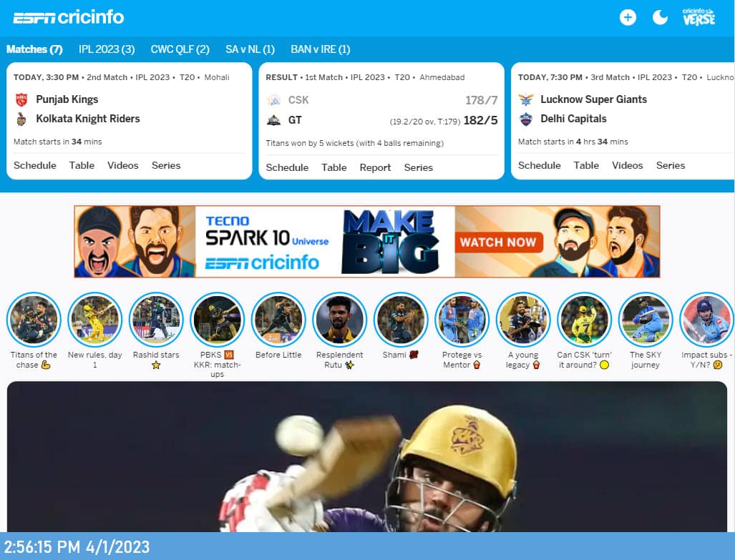The image size is (735, 560).
Task: Open the Titans of the chase story
Action: tap(34, 319)
